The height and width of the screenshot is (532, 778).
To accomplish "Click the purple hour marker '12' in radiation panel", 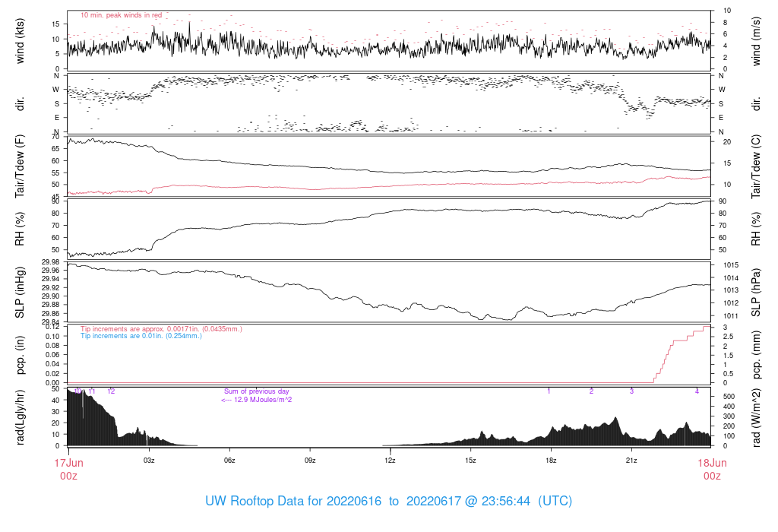I will point(111,391).
